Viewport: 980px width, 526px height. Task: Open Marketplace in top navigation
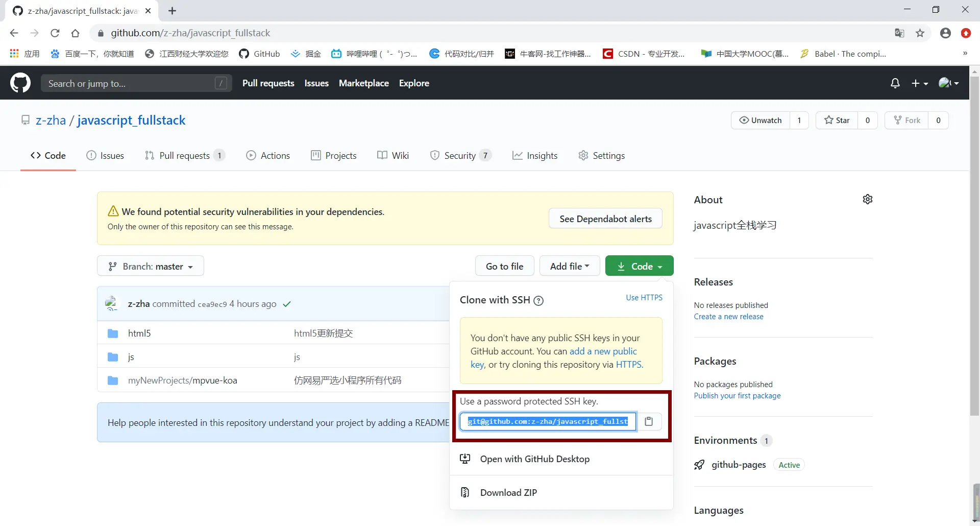pos(364,83)
